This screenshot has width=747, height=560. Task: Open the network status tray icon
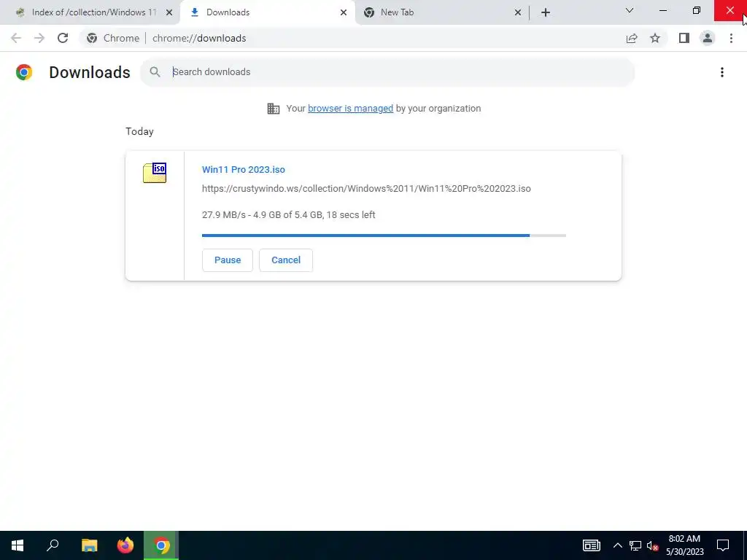635,545
